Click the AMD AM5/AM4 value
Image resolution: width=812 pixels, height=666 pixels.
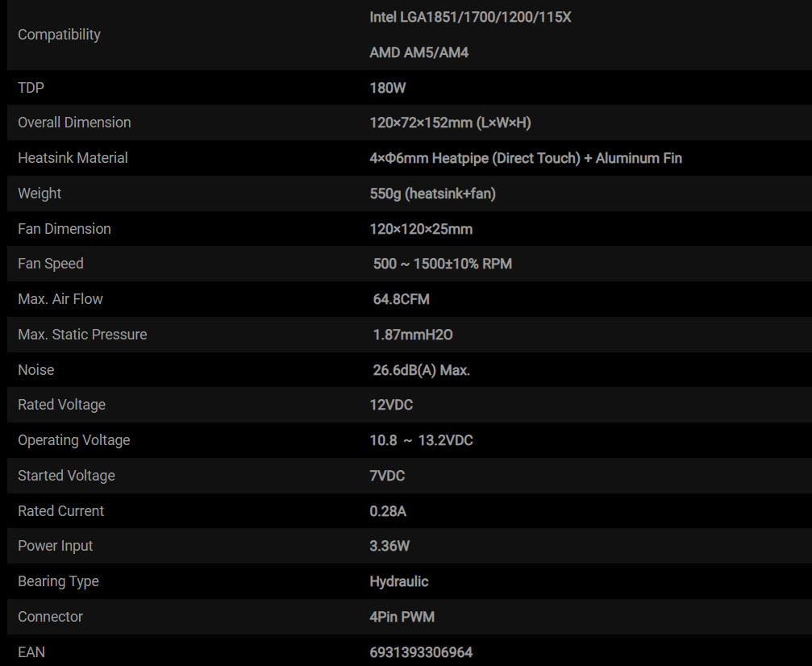[419, 53]
